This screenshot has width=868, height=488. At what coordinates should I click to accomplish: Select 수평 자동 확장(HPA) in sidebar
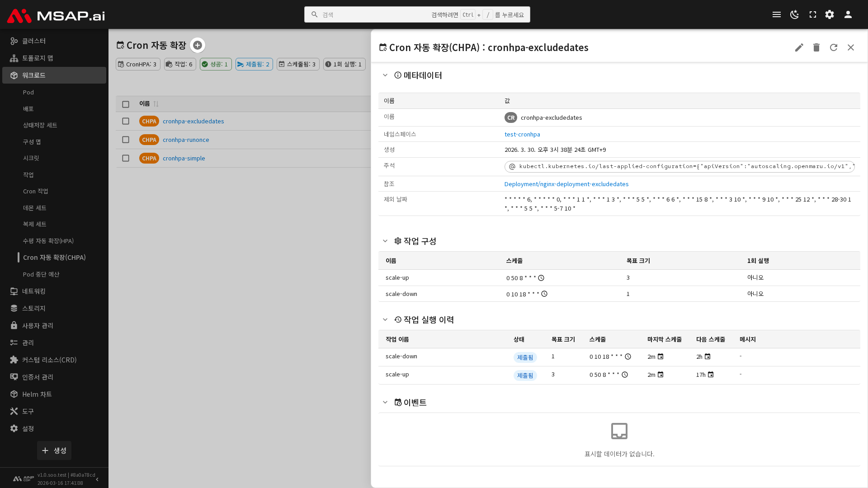pyautogui.click(x=48, y=241)
